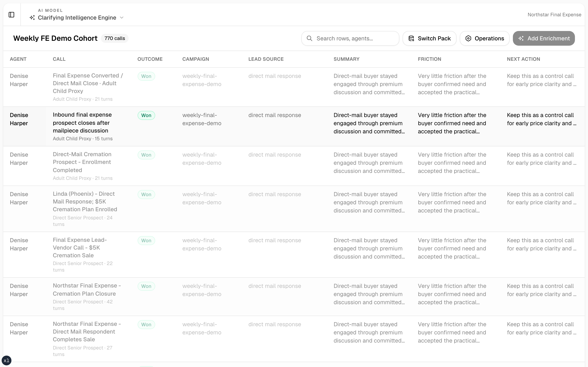Click the x1 playback speed bubble
Screen dimensions: 588x367
tap(6, 360)
